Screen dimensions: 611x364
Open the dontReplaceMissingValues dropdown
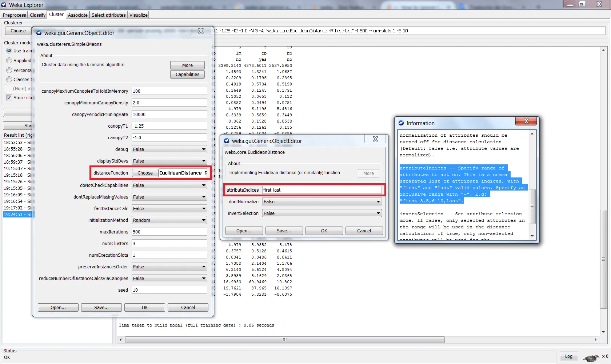tap(169, 197)
